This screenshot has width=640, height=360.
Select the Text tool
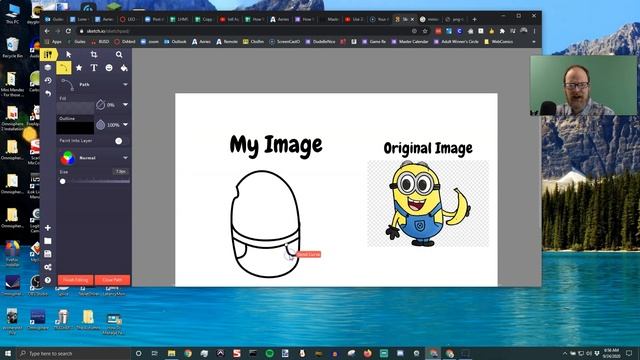pos(94,68)
